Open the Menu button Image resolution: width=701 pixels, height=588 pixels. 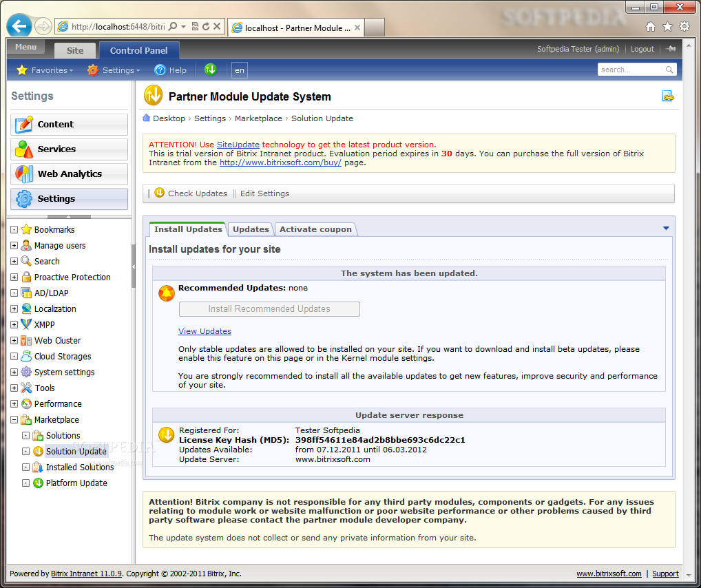[26, 47]
